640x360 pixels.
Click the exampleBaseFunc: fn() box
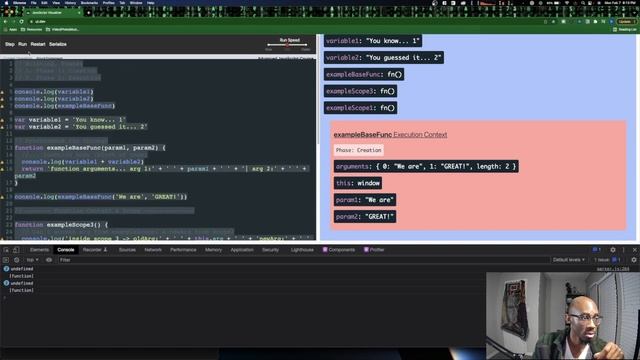(364, 74)
